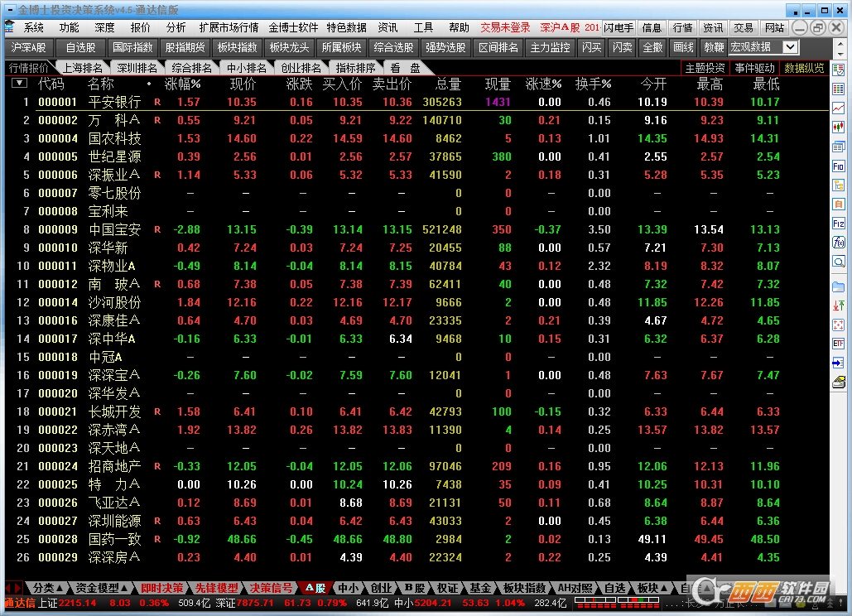Switch to the 创业排名 tab
This screenshot has height=616, width=852.
(x=301, y=68)
